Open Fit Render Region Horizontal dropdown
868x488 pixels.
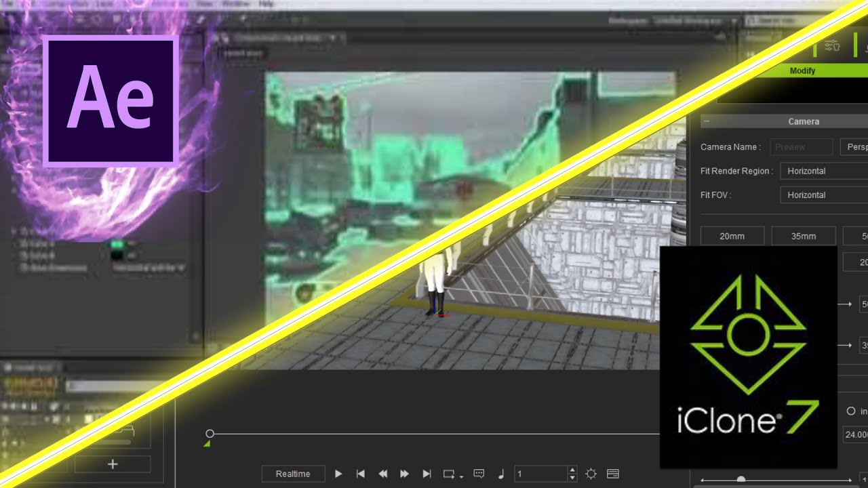[x=823, y=171]
